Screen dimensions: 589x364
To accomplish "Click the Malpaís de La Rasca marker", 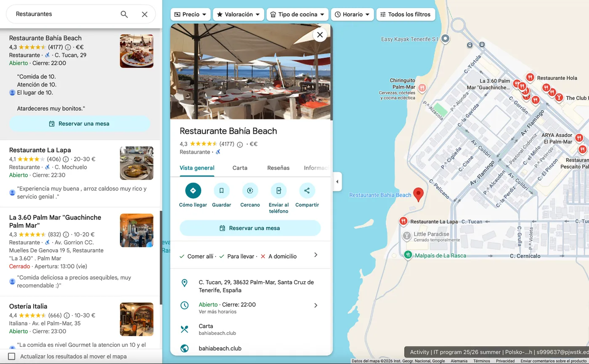I will (407, 255).
